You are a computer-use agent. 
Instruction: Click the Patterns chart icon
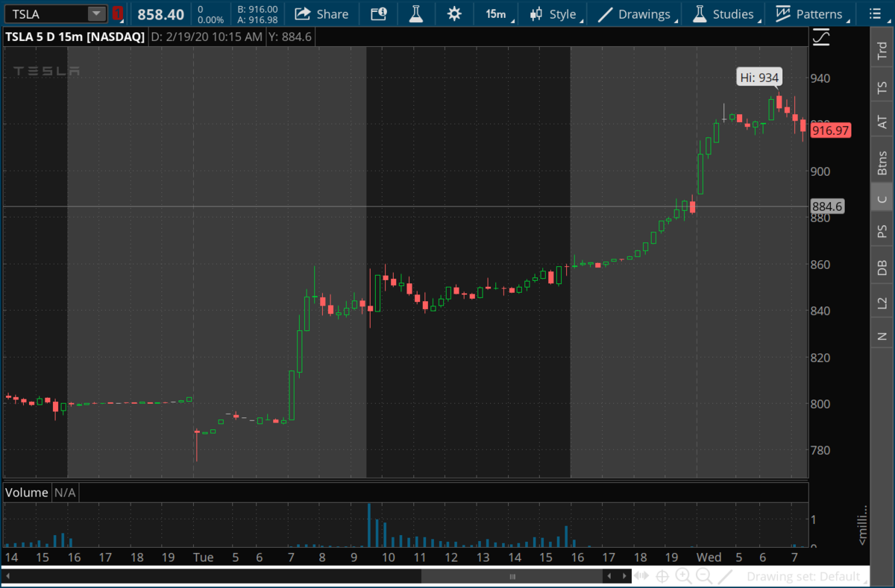point(782,13)
